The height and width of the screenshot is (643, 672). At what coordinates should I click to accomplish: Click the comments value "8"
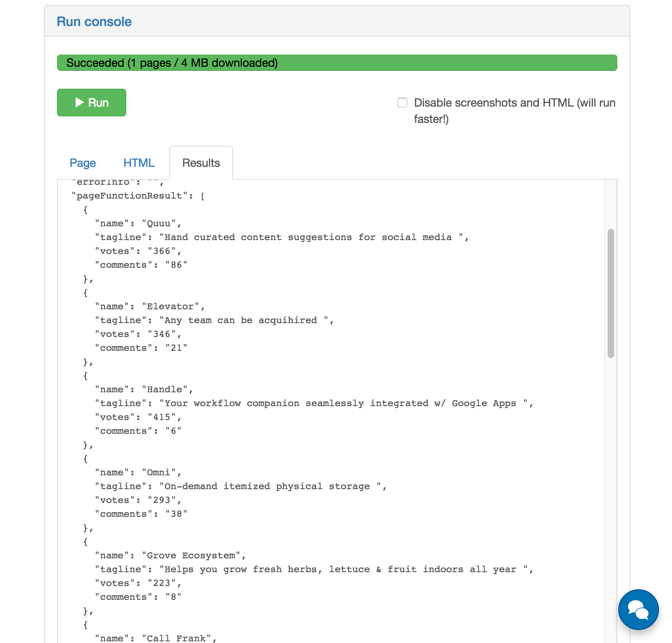[x=173, y=597]
